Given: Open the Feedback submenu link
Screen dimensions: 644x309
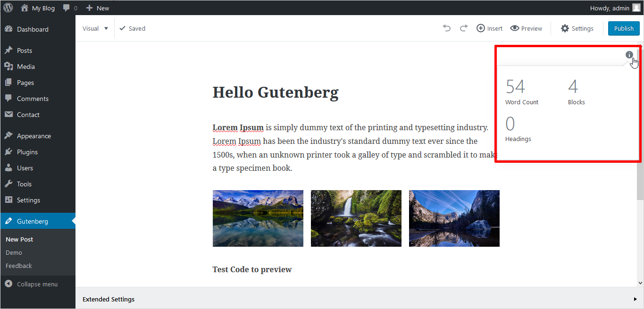Looking at the screenshot, I should pyautogui.click(x=19, y=266).
